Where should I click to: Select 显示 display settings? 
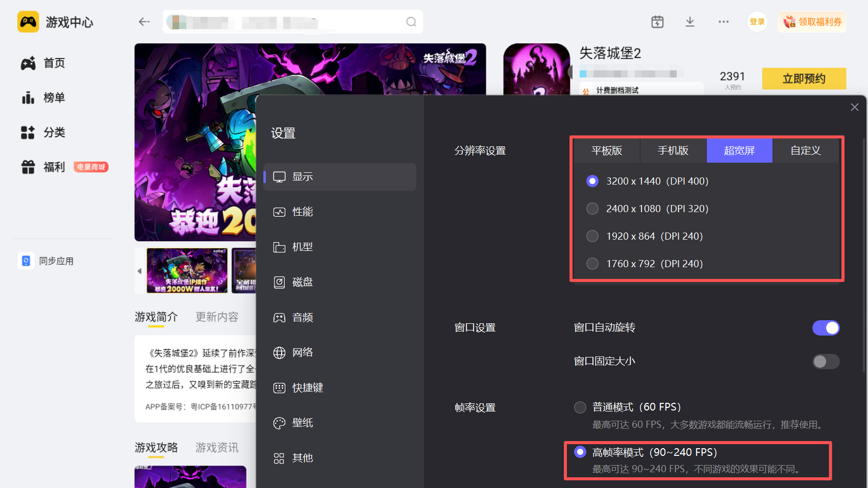pos(340,177)
